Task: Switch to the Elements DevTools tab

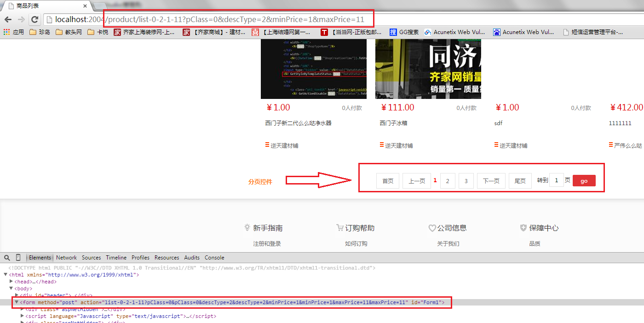Action: (x=40, y=258)
